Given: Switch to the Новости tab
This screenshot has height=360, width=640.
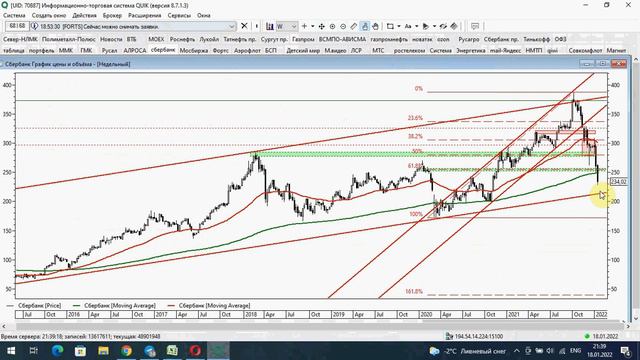Looking at the screenshot, I should pos(111,40).
